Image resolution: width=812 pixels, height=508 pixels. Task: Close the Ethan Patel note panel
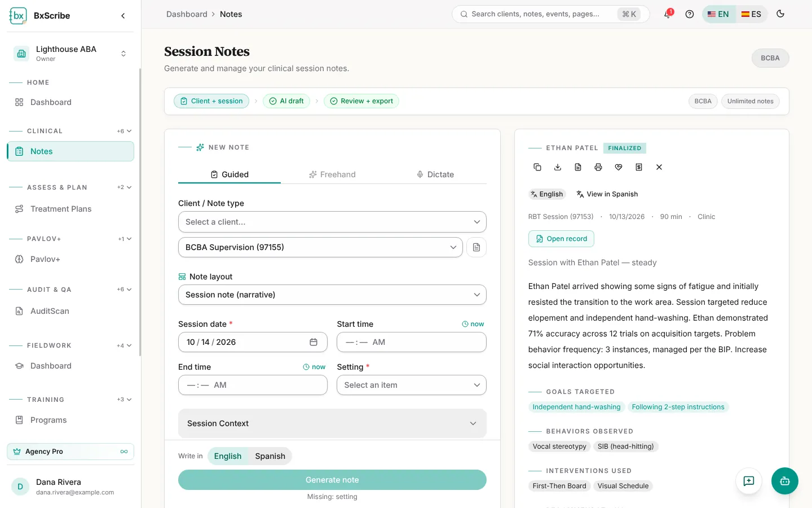pyautogui.click(x=659, y=167)
